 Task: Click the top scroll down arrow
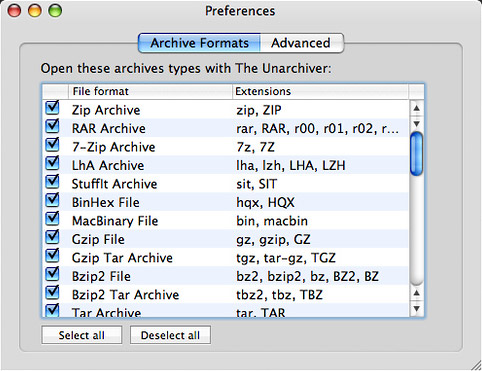click(416, 124)
